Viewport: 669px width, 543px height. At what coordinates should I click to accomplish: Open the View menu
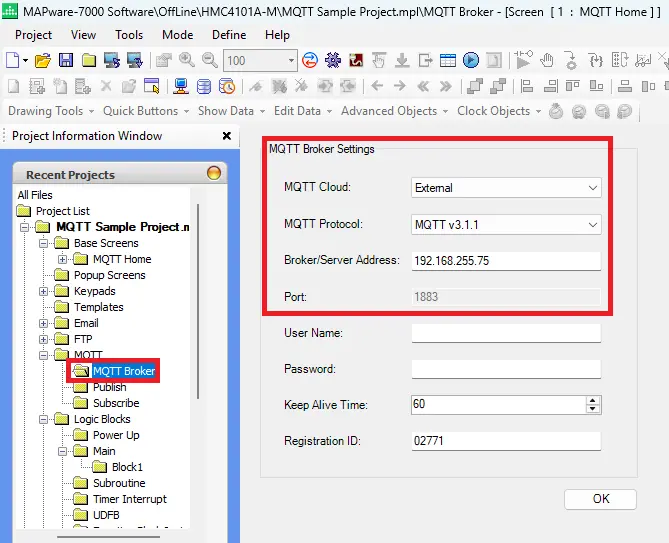(x=83, y=35)
